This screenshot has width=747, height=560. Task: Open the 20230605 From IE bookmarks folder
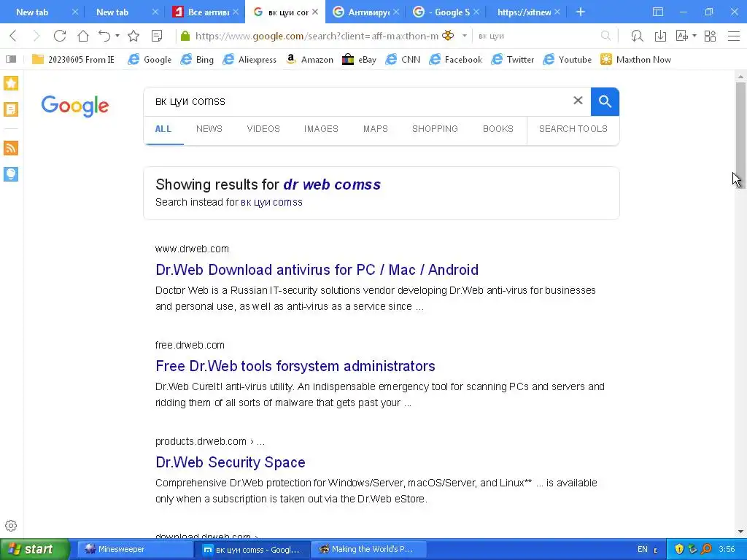tap(73, 60)
